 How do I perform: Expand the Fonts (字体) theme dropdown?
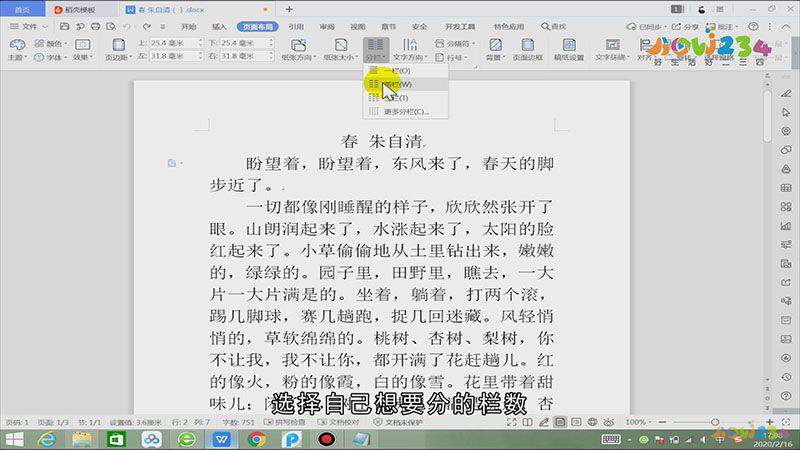tap(51, 57)
